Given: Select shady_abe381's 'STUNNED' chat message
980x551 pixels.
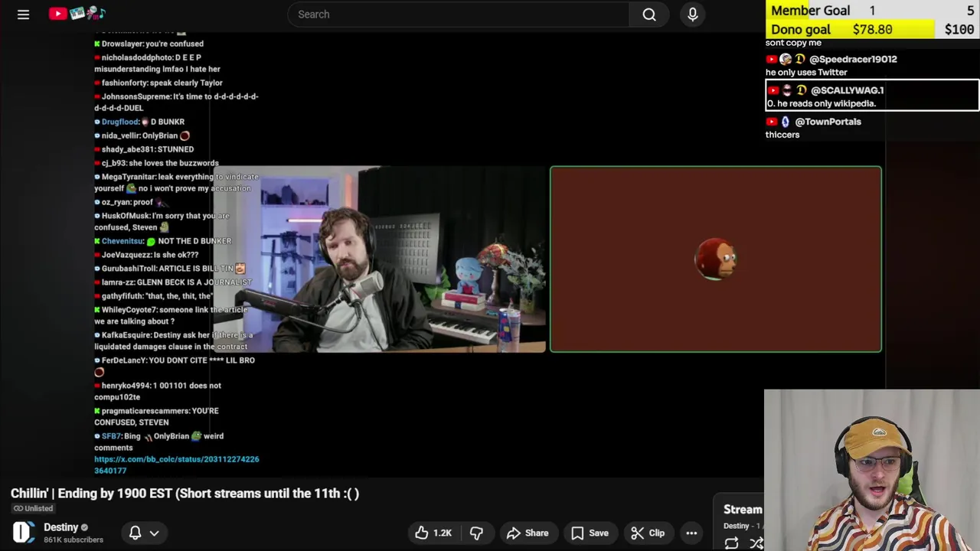Looking at the screenshot, I should [x=144, y=149].
